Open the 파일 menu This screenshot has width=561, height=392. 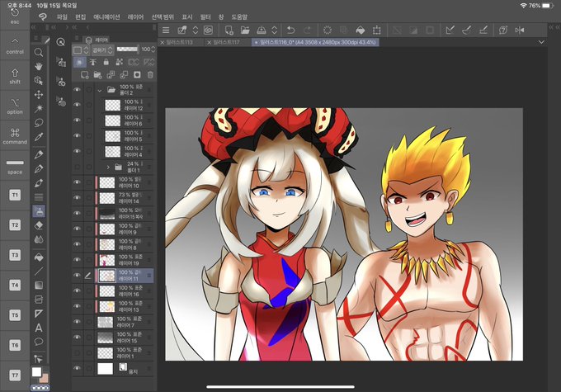click(62, 17)
